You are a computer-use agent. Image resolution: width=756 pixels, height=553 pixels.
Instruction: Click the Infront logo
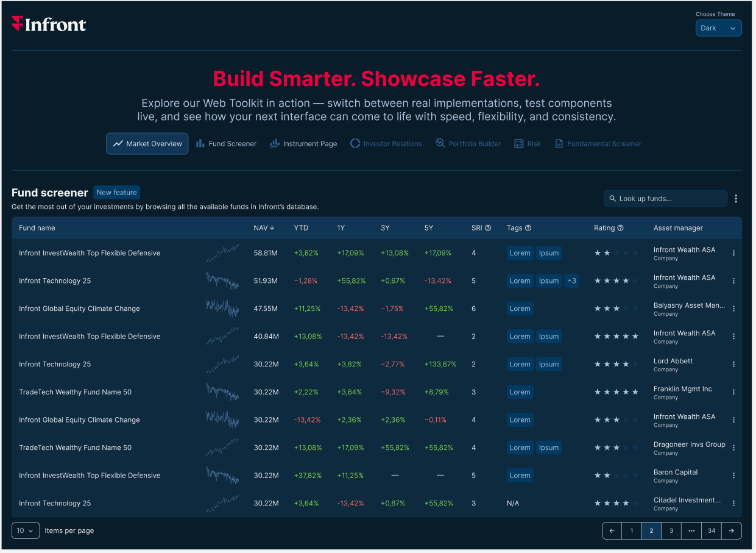pos(49,24)
